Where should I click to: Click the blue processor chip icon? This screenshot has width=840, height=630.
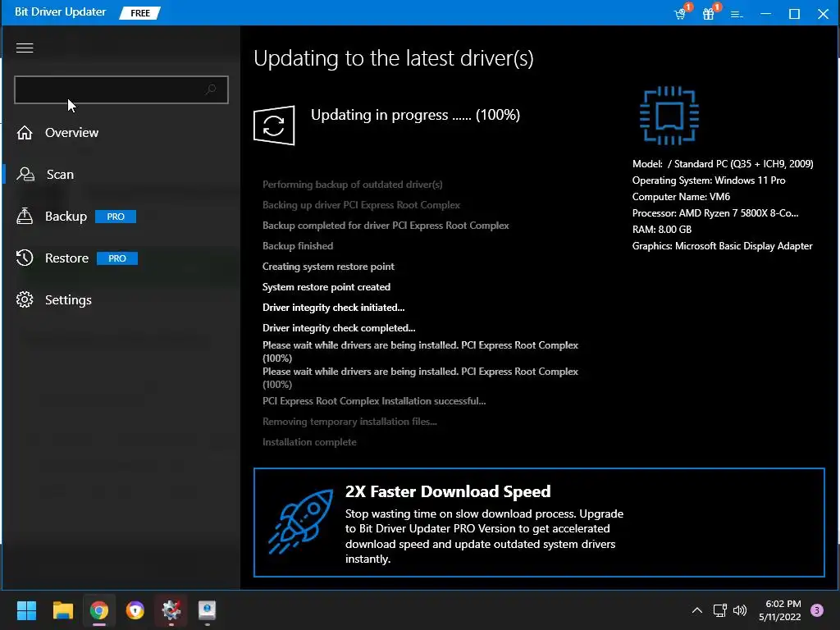point(669,116)
